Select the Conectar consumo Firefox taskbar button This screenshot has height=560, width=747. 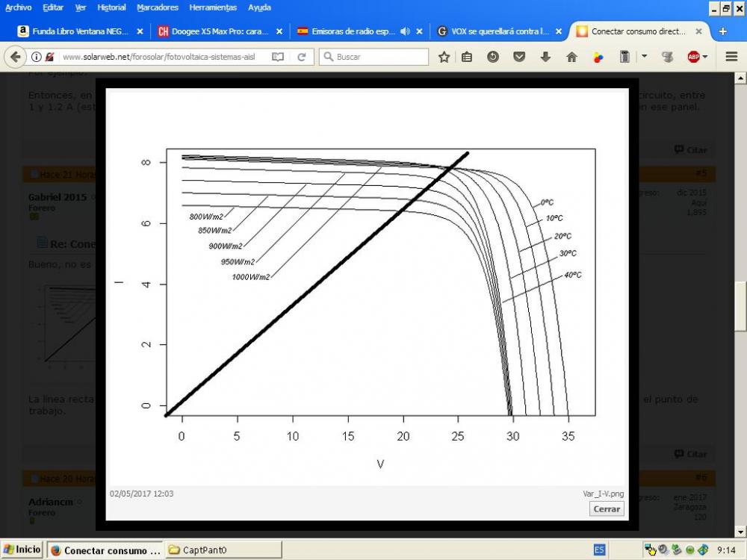[105, 550]
